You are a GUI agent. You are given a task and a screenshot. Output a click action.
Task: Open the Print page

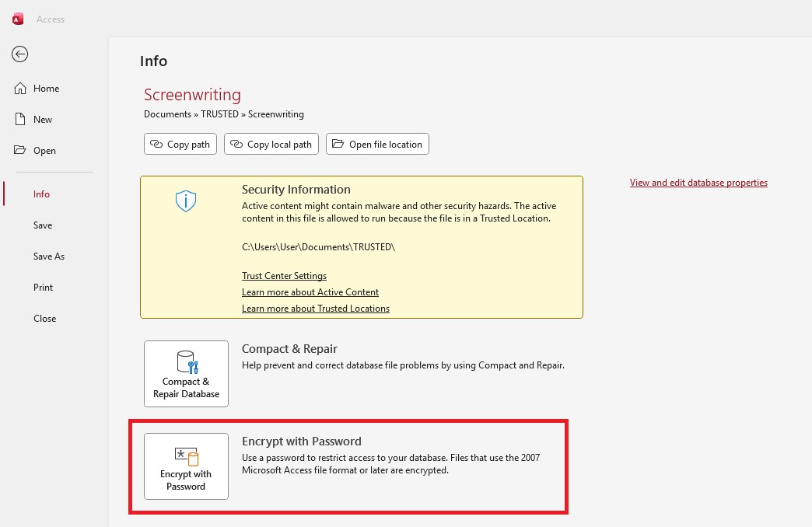pos(43,288)
